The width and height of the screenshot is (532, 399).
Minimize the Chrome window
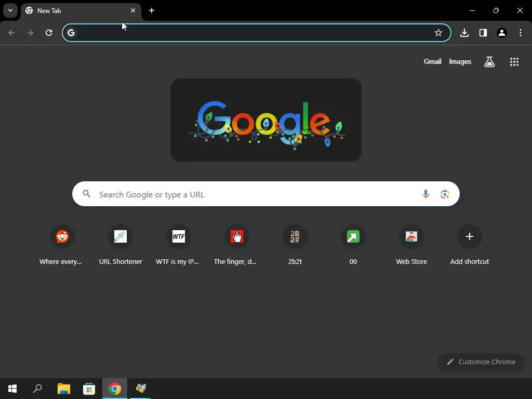click(472, 10)
